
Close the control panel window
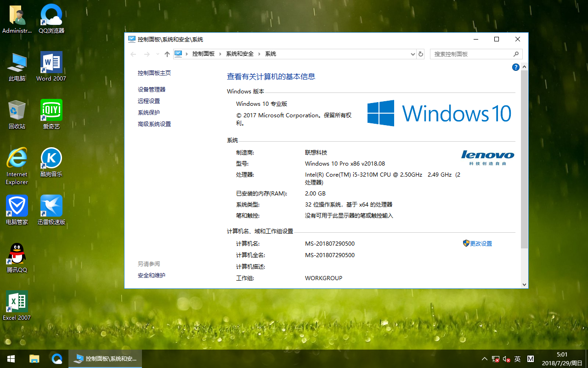click(x=518, y=40)
